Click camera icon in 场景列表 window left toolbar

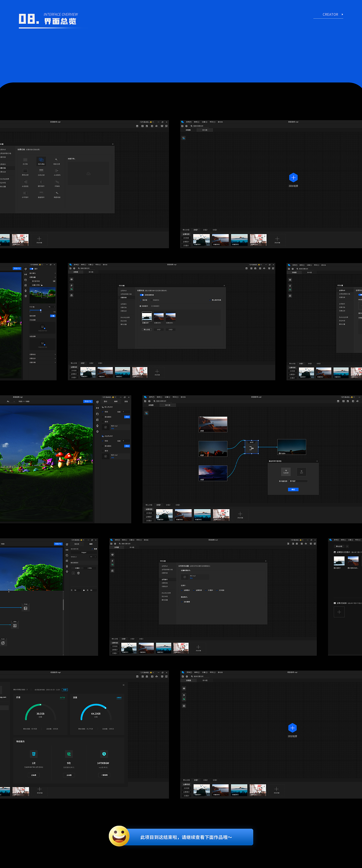click(71, 295)
